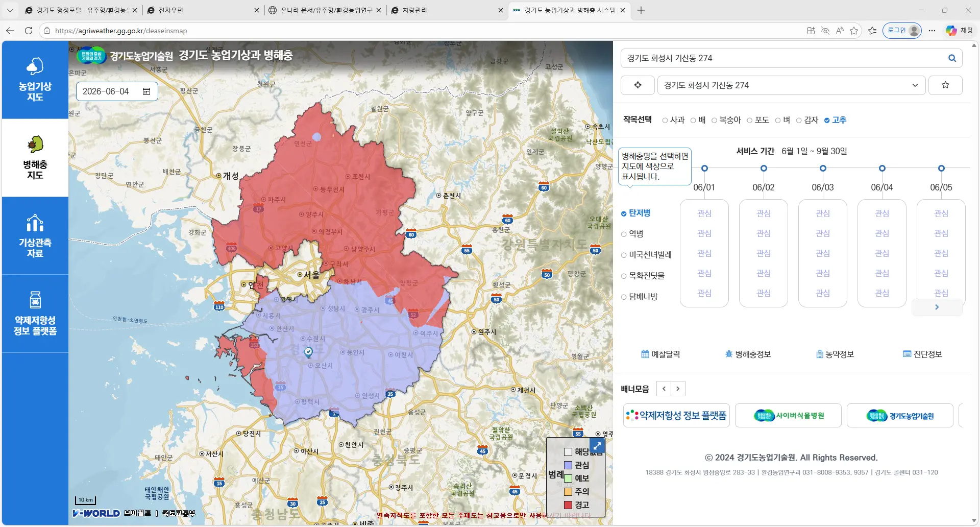Click the current location crosshair button

(x=638, y=85)
